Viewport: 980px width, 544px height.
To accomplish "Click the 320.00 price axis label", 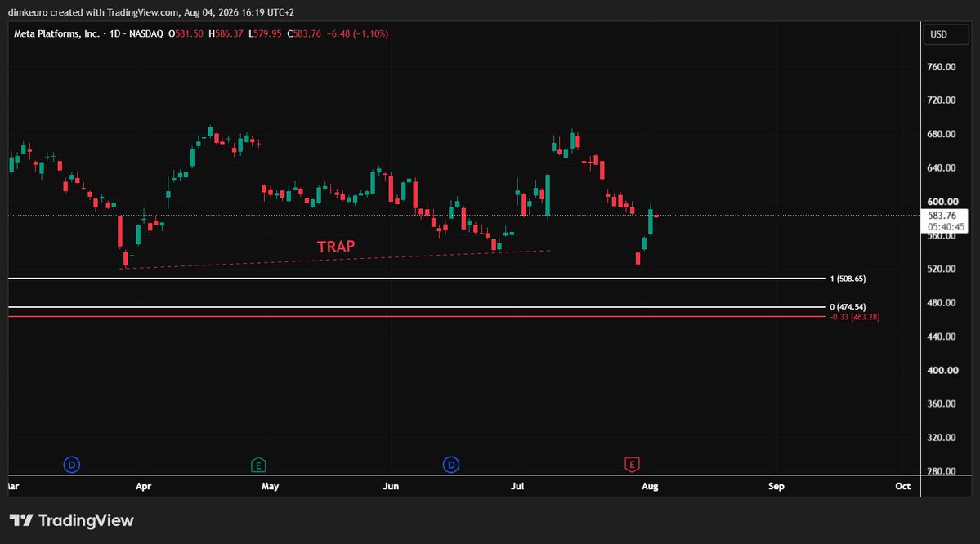I will [942, 437].
